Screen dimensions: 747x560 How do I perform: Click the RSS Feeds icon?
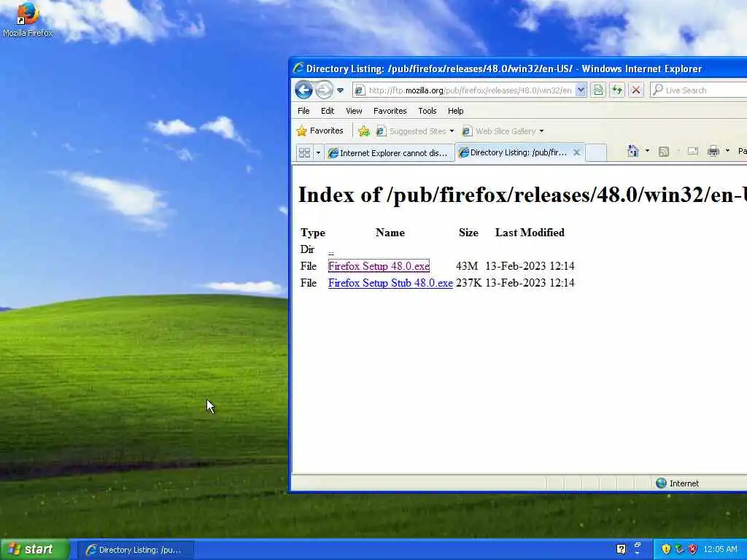click(664, 152)
